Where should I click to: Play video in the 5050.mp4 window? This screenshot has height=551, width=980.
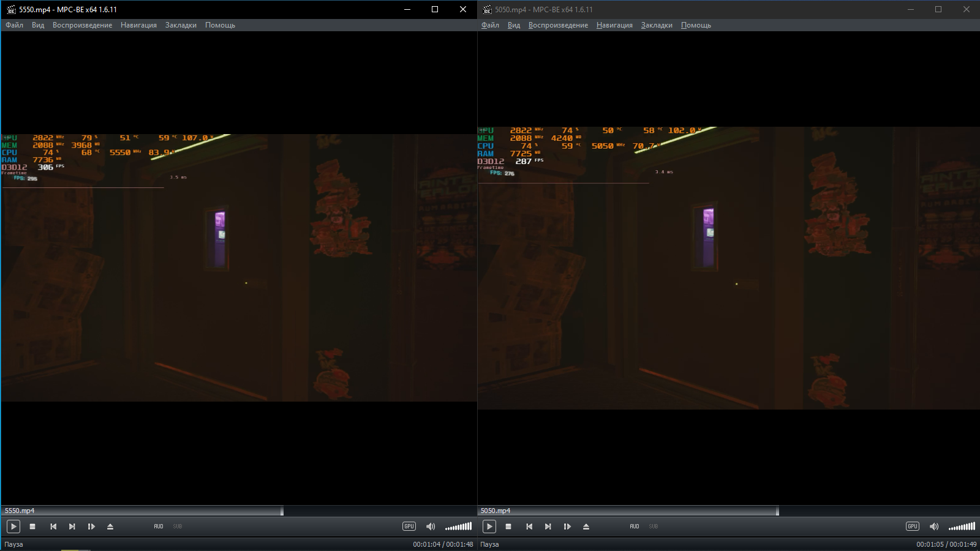coord(489,527)
